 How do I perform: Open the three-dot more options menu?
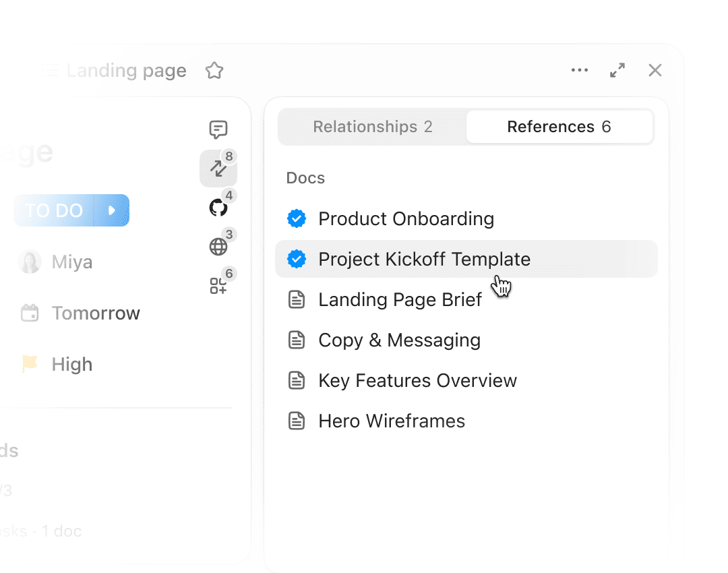coord(580,70)
